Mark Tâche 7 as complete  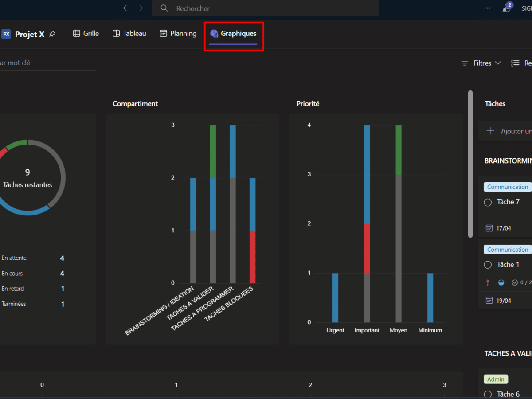click(488, 202)
